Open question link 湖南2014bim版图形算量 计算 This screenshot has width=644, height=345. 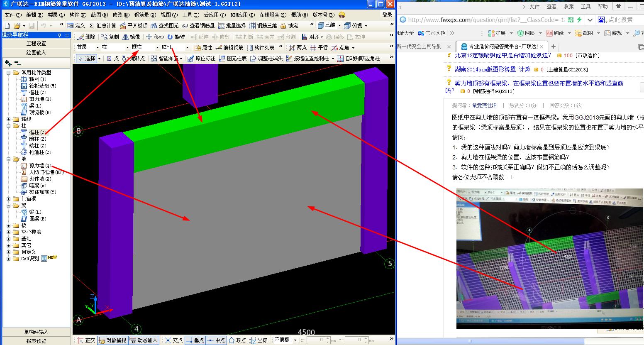point(493,69)
